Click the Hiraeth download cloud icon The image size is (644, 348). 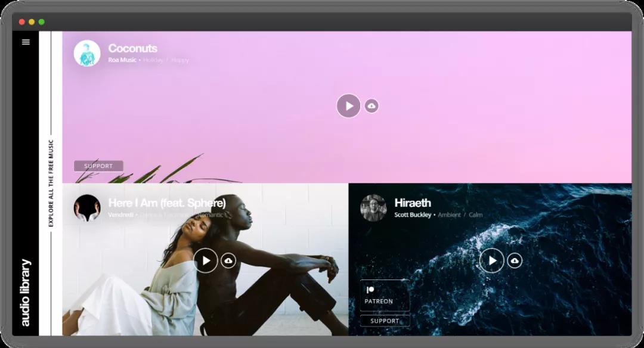[x=515, y=260]
